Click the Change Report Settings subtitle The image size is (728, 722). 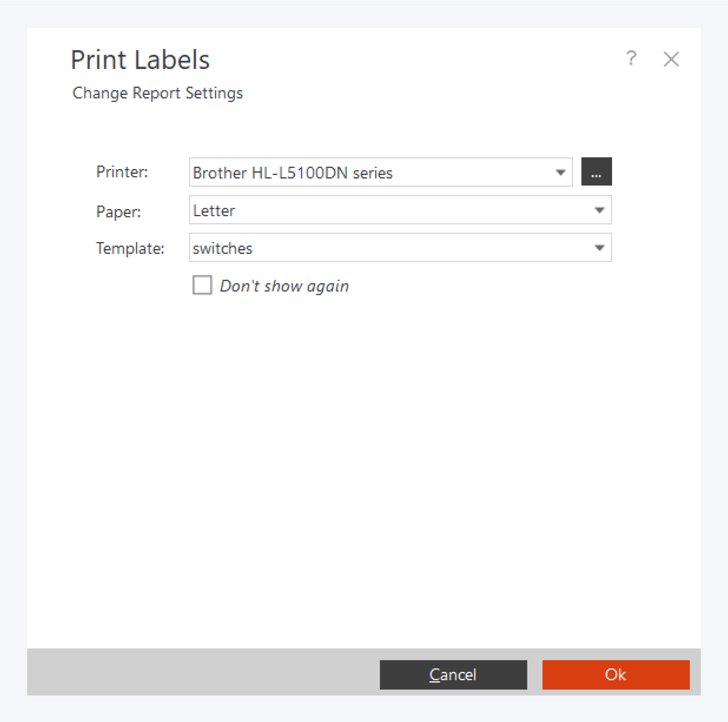coord(158,93)
